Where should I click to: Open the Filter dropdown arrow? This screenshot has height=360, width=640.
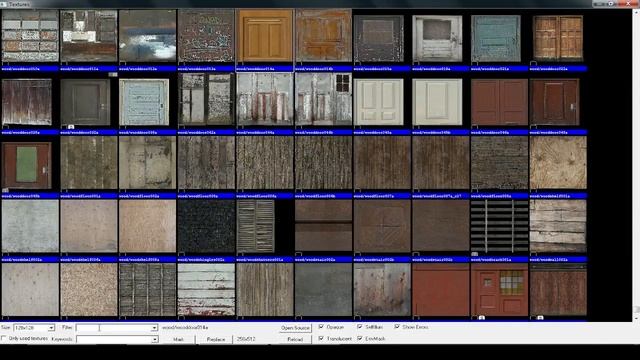[154, 328]
